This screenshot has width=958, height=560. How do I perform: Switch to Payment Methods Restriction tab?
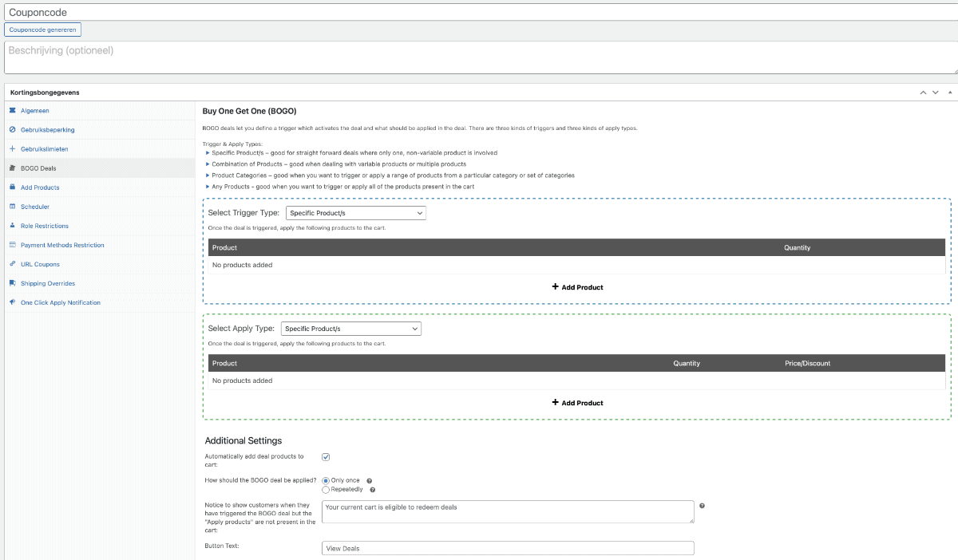pyautogui.click(x=62, y=245)
